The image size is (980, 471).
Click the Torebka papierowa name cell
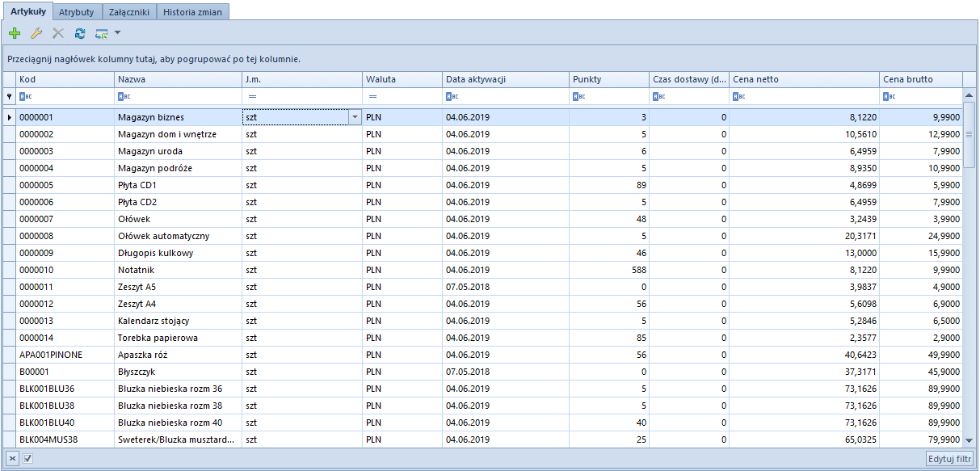[178, 338]
